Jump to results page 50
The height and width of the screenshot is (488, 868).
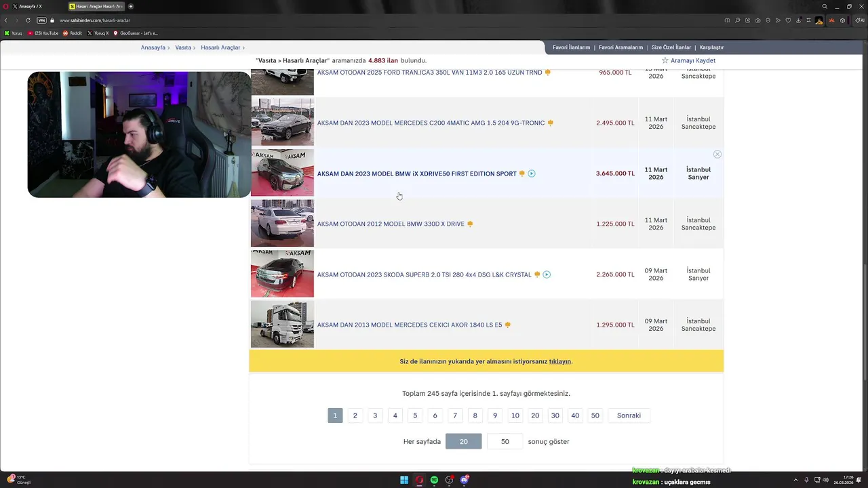tap(595, 415)
